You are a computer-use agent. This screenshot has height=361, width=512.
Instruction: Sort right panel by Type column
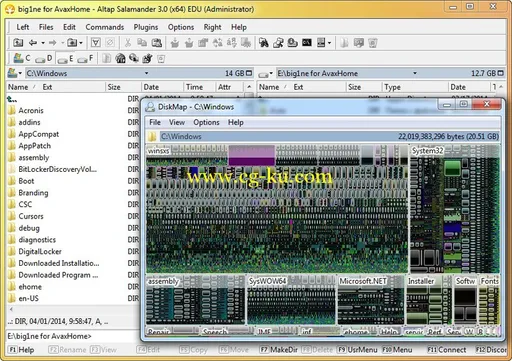pos(414,87)
